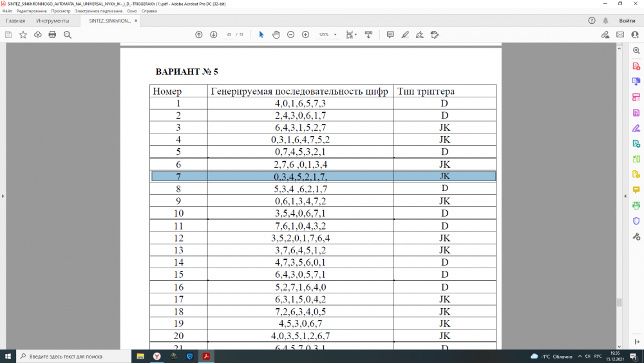644x363 pixels.
Task: Open the Просмотр menu
Action: (61, 11)
